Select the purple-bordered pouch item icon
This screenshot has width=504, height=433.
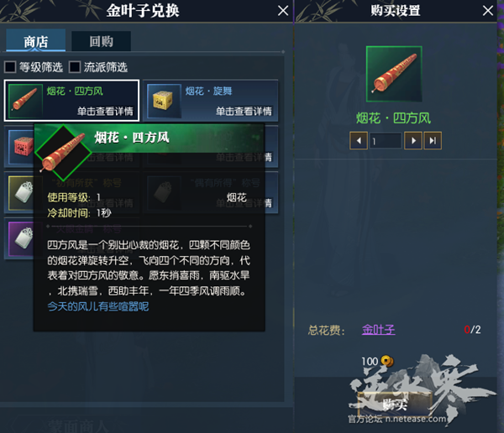click(x=21, y=239)
